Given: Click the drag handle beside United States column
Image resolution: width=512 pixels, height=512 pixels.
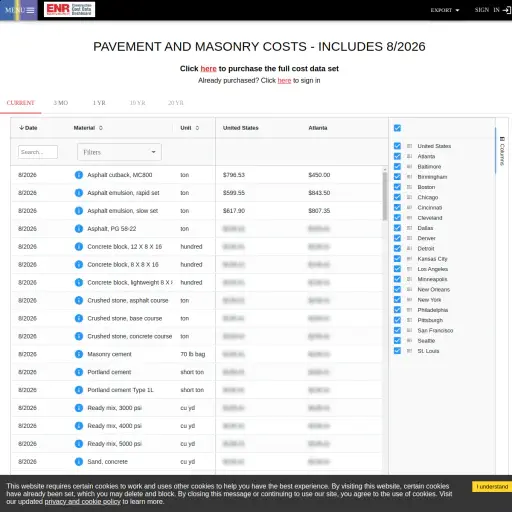Looking at the screenshot, I should click(x=409, y=146).
